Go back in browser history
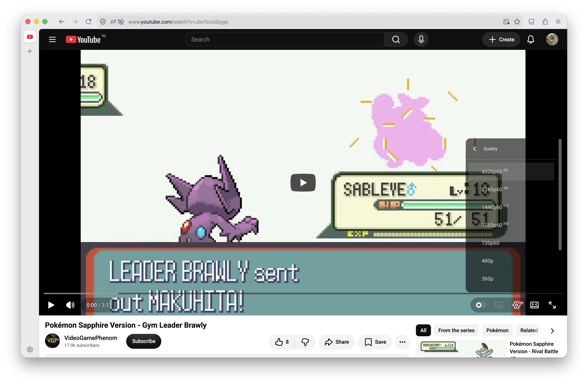The width and height of the screenshot is (588, 385). click(62, 22)
